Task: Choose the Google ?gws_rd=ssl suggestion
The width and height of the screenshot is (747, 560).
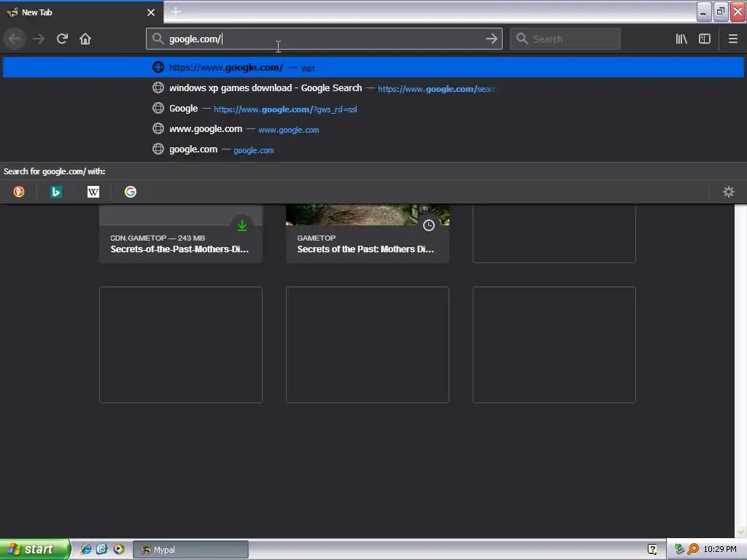Action: click(x=373, y=108)
